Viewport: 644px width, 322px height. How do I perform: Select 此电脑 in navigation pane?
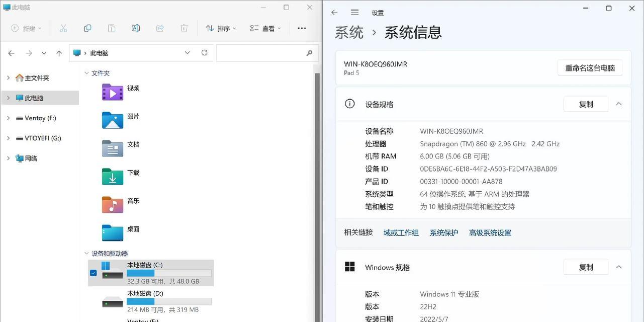point(40,98)
